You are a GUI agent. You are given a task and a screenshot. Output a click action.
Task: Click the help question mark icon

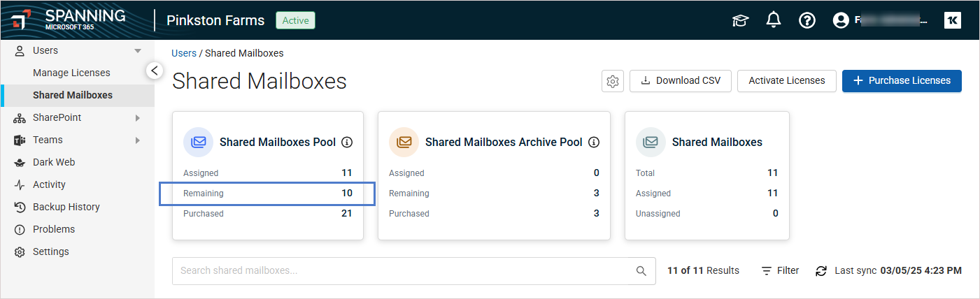(x=807, y=20)
